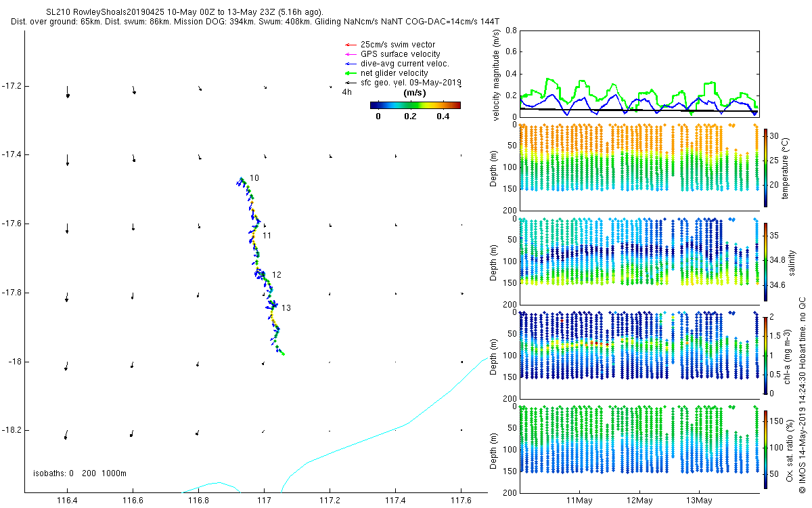Select track day marker 13
Screen dimensions: 812x508
click(x=286, y=308)
